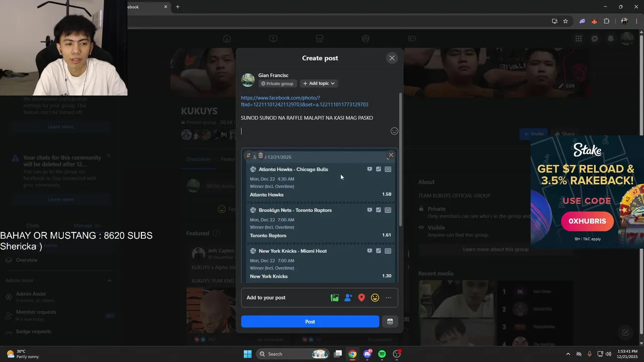The width and height of the screenshot is (644, 362).
Task: Click the trash icon on the attached image
Action: [261, 155]
